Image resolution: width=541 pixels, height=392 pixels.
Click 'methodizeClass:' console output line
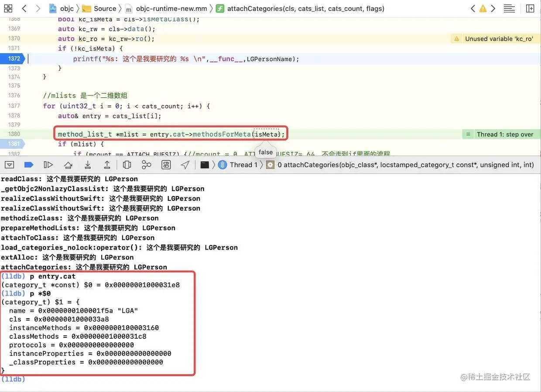[x=79, y=218]
